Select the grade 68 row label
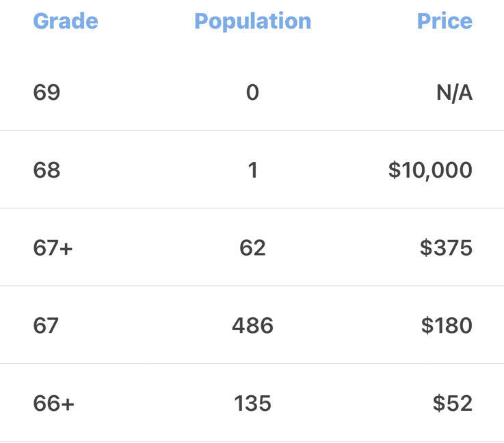Screen dimensions: 504x443 (47, 170)
